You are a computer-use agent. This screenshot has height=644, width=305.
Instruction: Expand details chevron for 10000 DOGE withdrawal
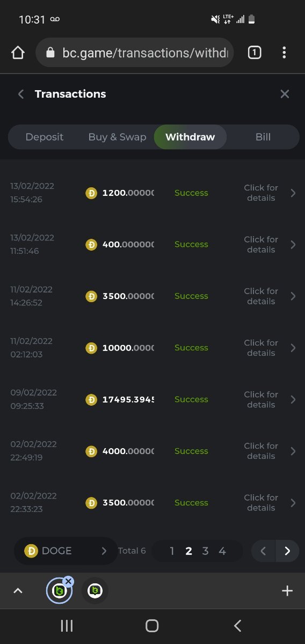pos(293,348)
